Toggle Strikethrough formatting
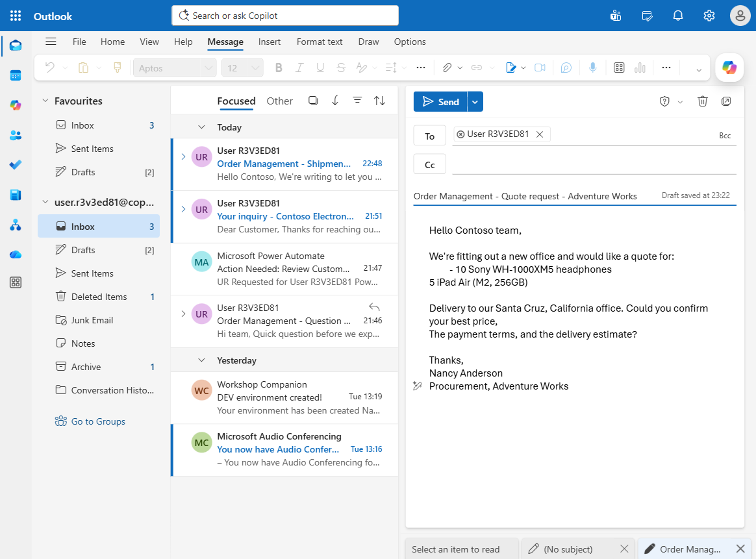Screen dimensions: 756x559 point(341,68)
